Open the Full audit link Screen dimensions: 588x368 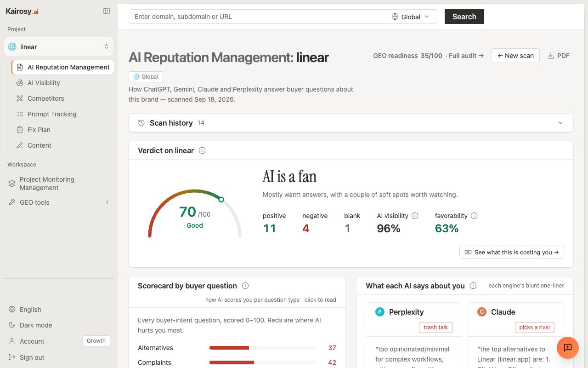tap(466, 56)
